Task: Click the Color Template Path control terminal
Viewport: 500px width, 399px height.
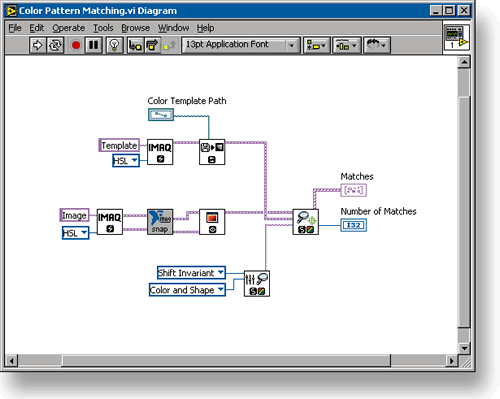Action: [161, 115]
